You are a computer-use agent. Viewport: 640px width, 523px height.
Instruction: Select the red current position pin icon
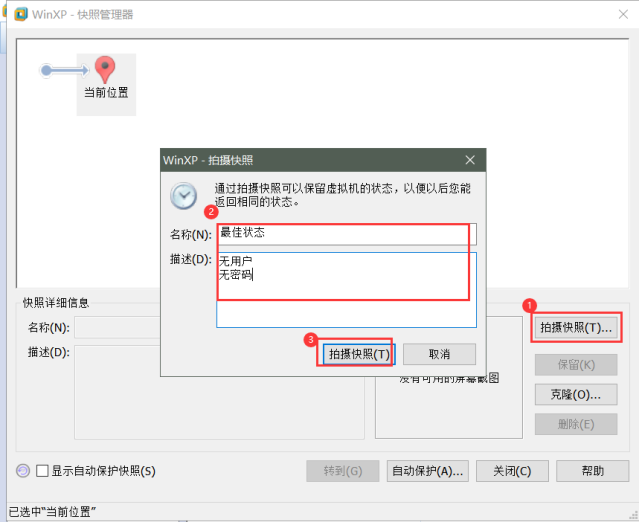click(105, 69)
